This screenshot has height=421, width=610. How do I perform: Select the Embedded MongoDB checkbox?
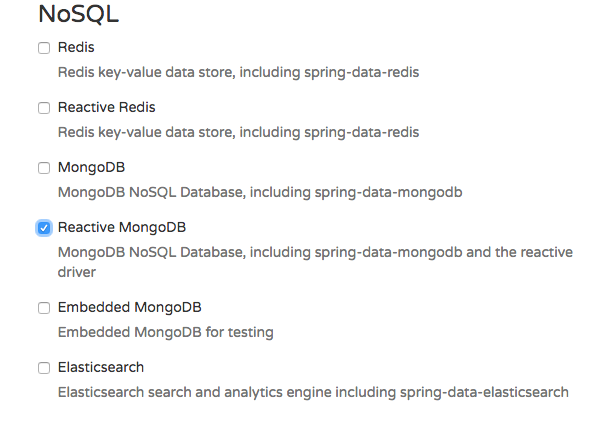(x=44, y=308)
